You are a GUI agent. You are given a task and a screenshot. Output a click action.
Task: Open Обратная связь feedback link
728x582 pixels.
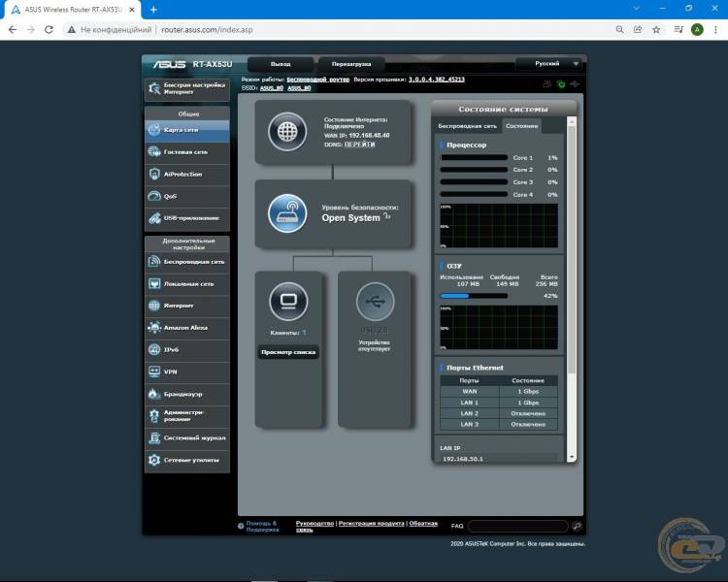point(367,527)
